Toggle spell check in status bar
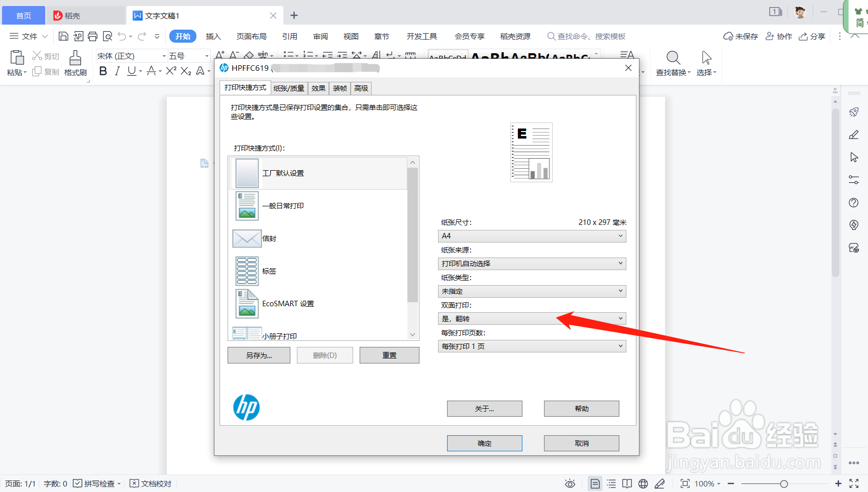Image resolution: width=868 pixels, height=492 pixels. pos(97,483)
